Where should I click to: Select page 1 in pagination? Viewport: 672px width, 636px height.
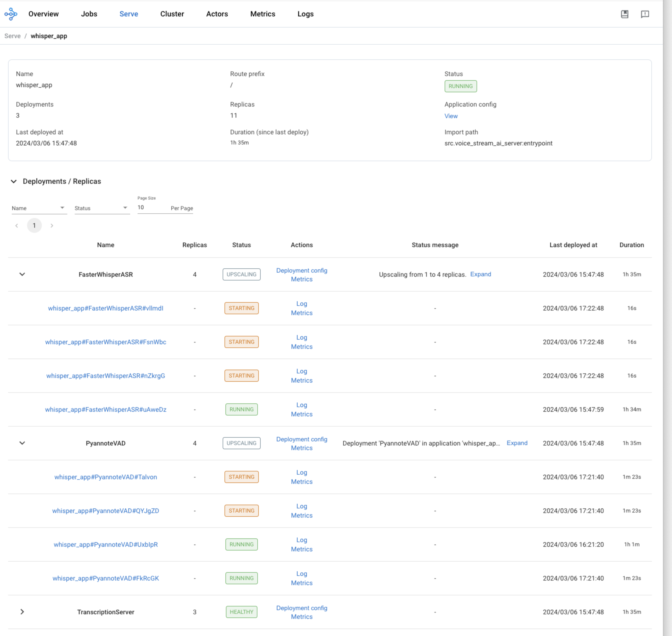point(34,225)
